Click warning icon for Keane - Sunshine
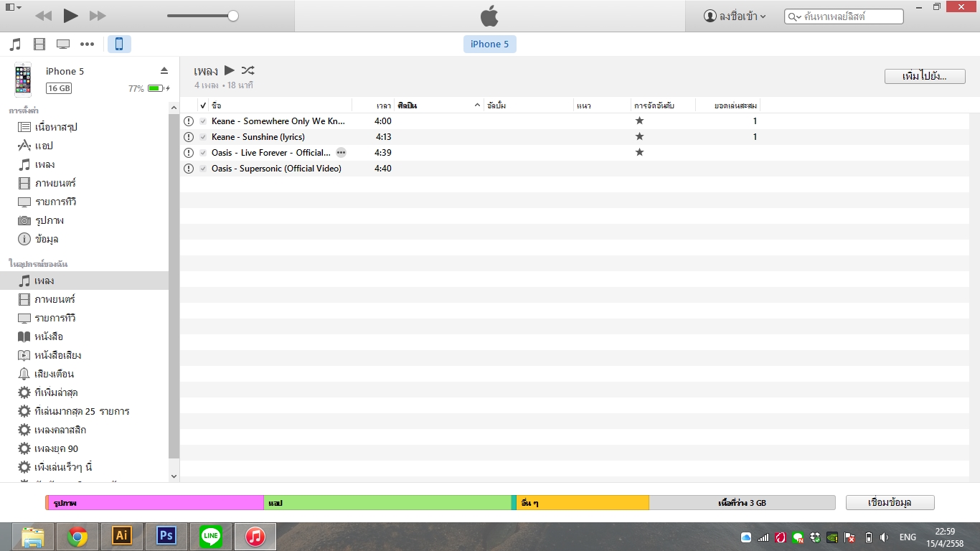The height and width of the screenshot is (551, 980). (189, 137)
